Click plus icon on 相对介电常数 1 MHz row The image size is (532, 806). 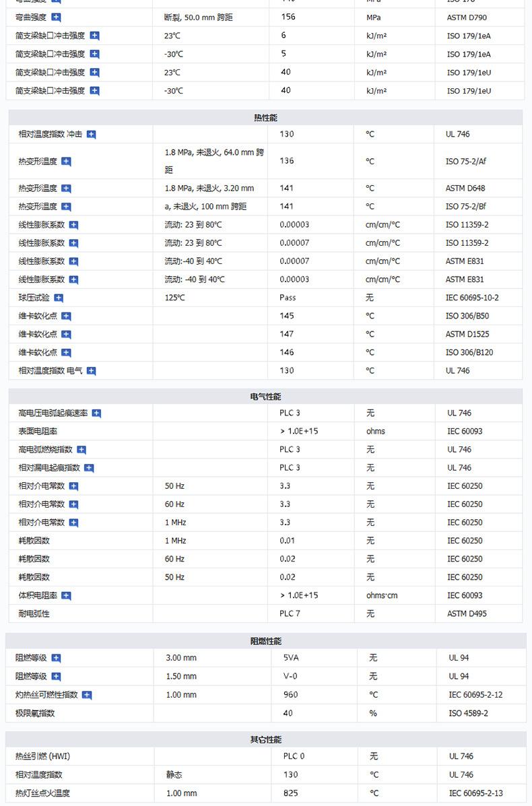pyautogui.click(x=73, y=523)
